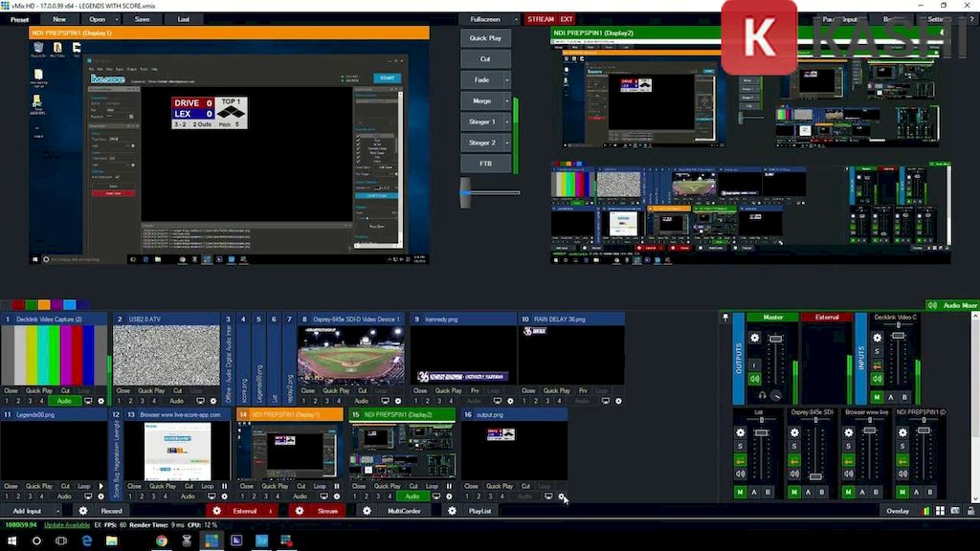Click the Quick Play transition button
This screenshot has height=551, width=980.
pyautogui.click(x=485, y=38)
